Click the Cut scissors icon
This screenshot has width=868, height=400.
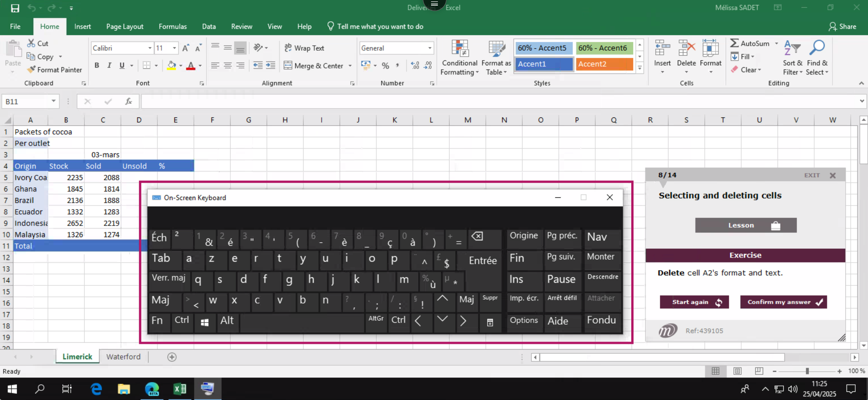31,43
